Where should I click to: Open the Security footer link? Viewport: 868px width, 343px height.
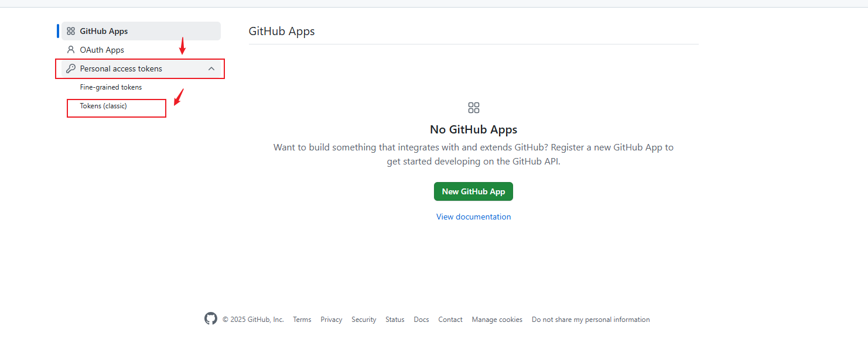pos(364,320)
